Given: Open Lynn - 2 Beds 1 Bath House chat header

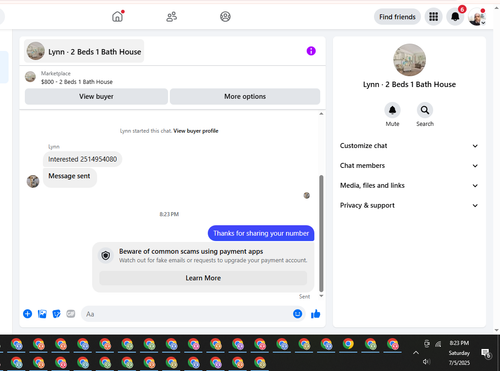Looking at the screenshot, I should tap(84, 51).
